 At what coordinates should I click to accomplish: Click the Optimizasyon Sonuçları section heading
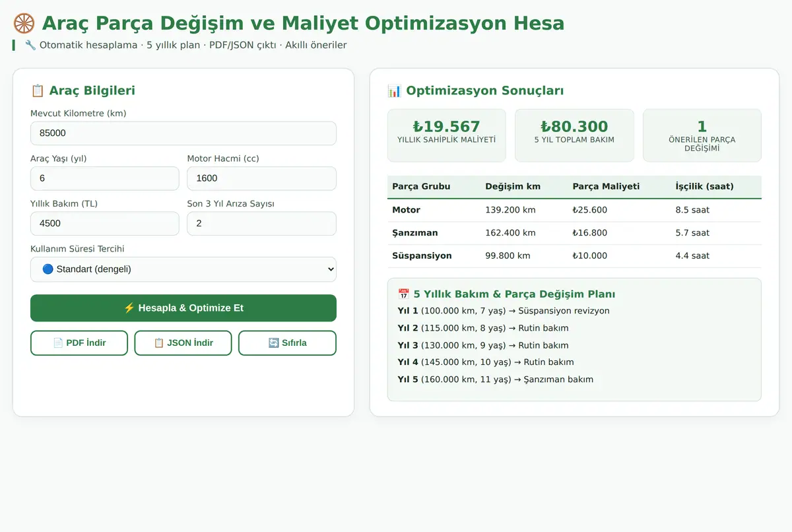[485, 90]
